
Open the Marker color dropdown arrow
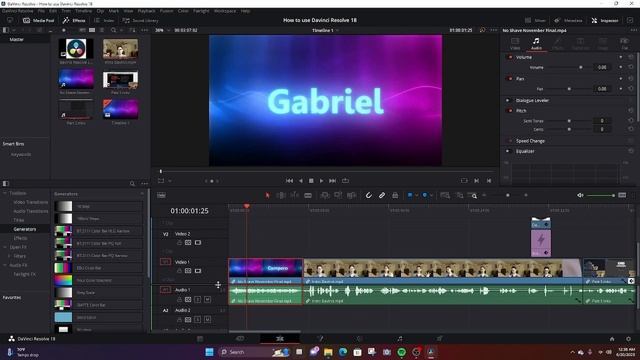coord(431,196)
